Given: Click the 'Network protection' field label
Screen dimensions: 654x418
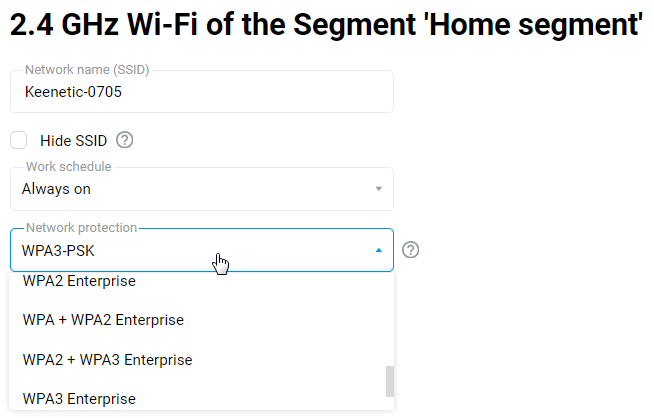Looking at the screenshot, I should (x=81, y=228).
